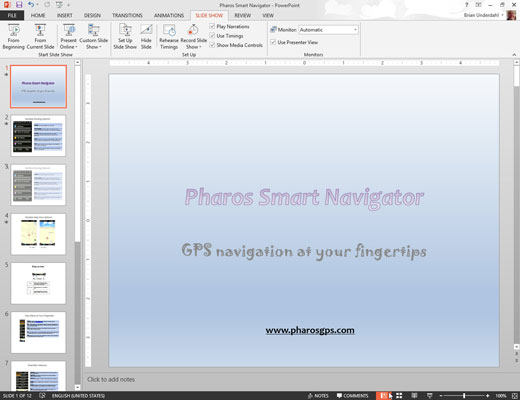
Task: Switch to the REVIEW tab
Action: pos(242,16)
